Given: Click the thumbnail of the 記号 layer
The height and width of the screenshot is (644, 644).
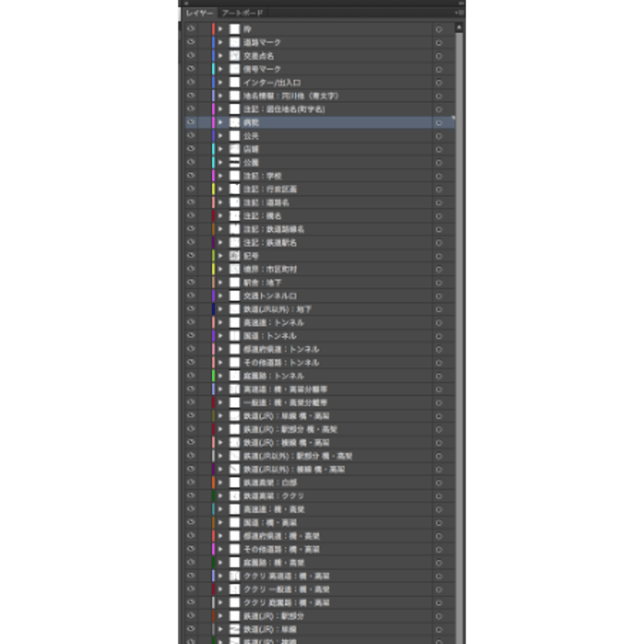Looking at the screenshot, I should coord(234,255).
